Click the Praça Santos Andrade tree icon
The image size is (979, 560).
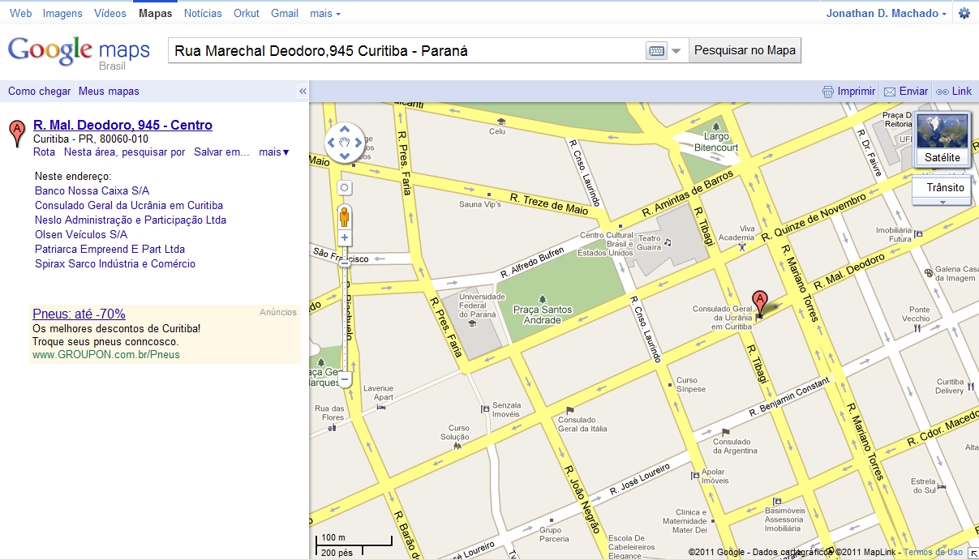click(542, 299)
